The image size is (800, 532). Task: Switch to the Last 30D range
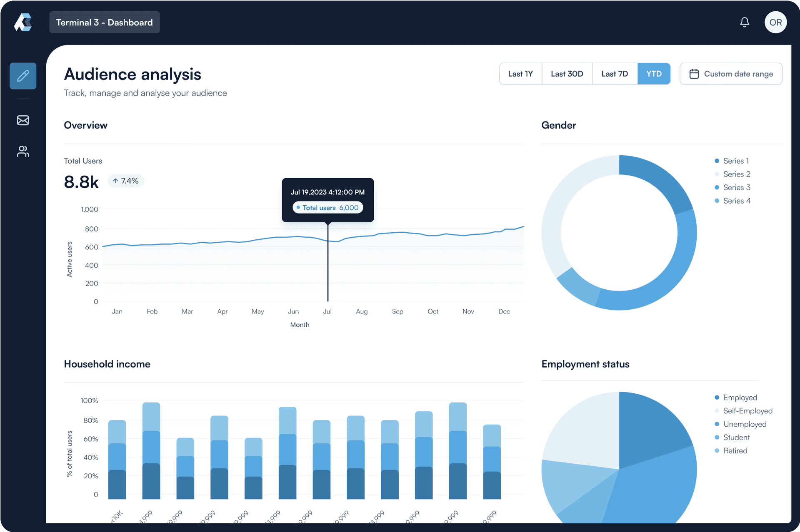[x=567, y=74]
